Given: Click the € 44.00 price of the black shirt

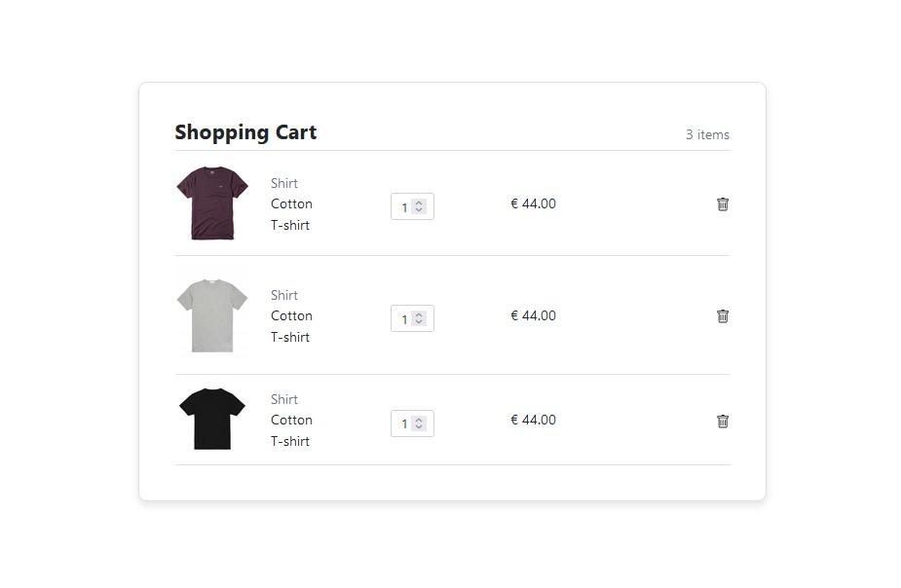Looking at the screenshot, I should tap(533, 420).
